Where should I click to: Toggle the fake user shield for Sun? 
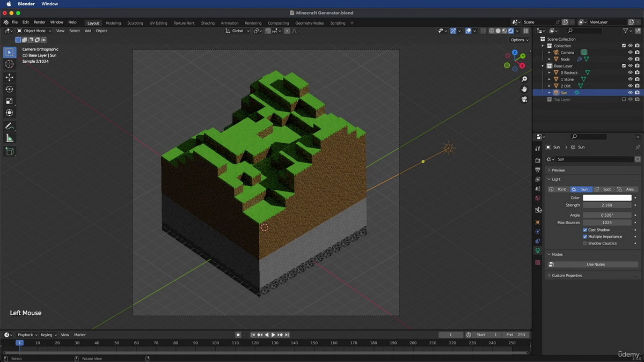[x=638, y=159]
